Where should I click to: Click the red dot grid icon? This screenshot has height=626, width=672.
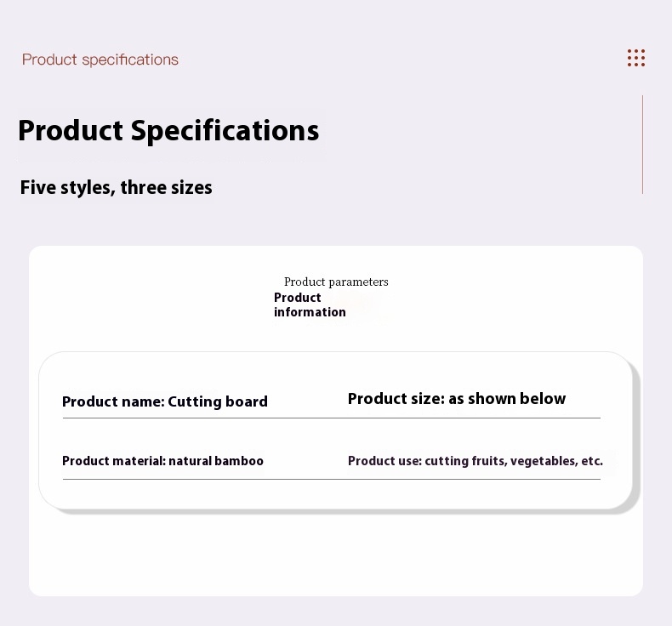[636, 58]
